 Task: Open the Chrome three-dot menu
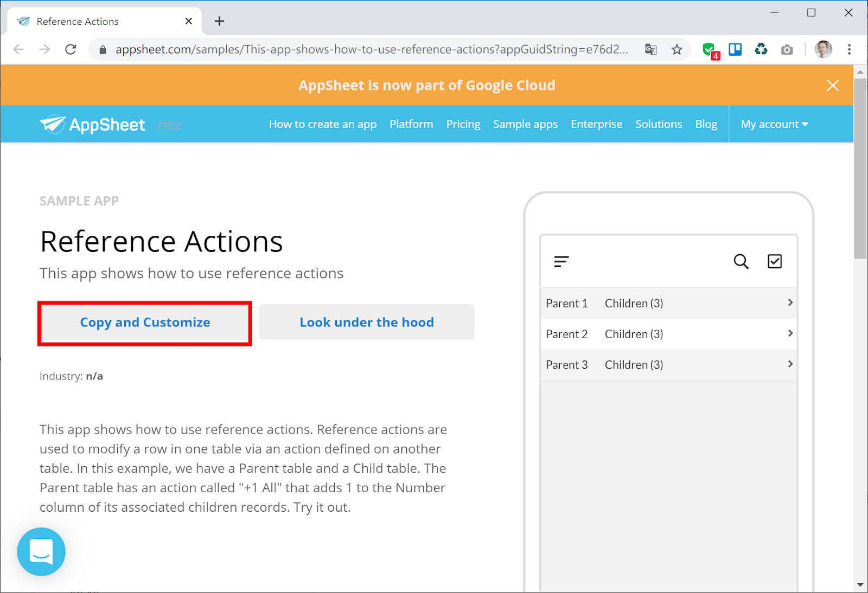(x=849, y=49)
